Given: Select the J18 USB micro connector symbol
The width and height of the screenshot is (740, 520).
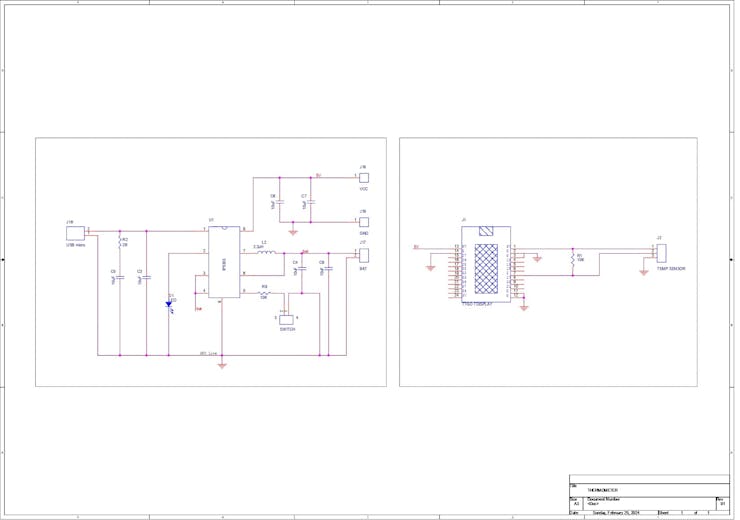Looking at the screenshot, I should tap(75, 234).
